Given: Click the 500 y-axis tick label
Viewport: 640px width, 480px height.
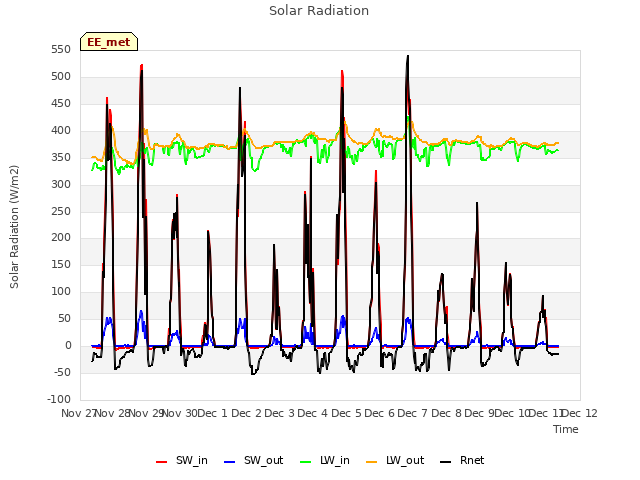Looking at the screenshot, I should point(61,77).
